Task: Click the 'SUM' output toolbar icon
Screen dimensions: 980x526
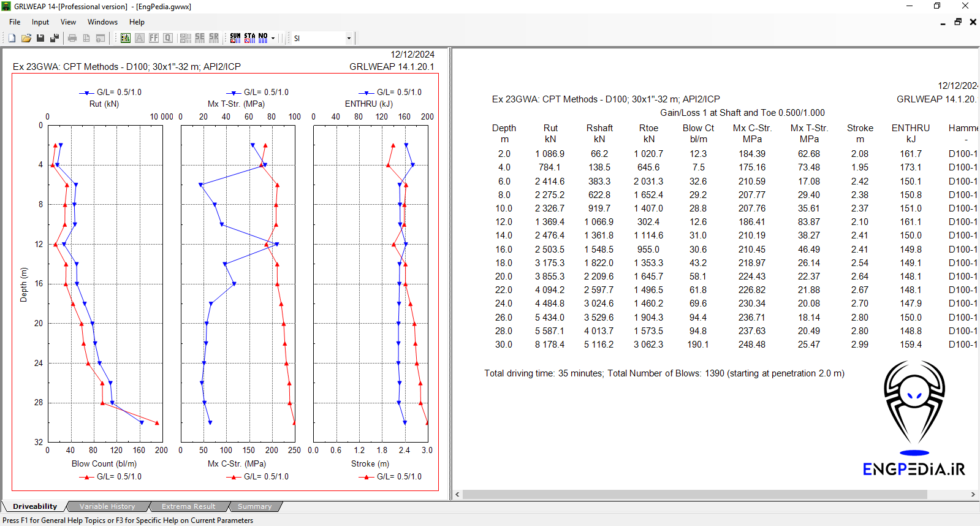Action: (235, 38)
